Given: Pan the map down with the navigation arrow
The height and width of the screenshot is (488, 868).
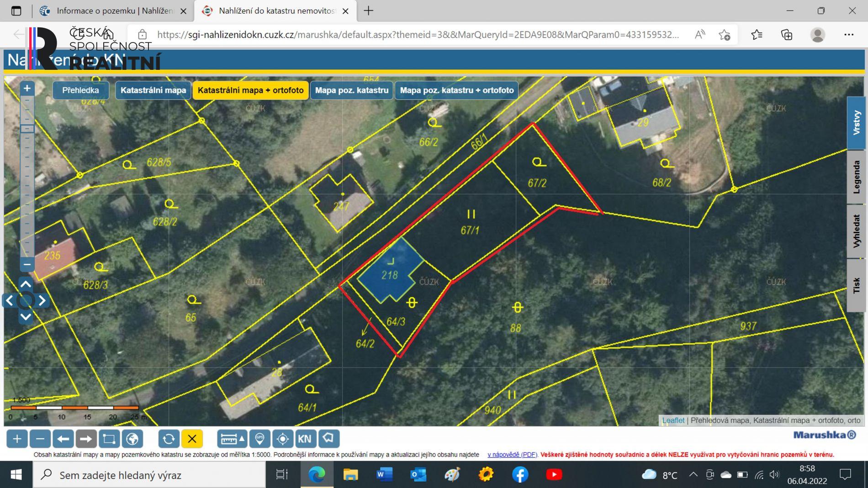Looking at the screenshot, I should (x=26, y=316).
